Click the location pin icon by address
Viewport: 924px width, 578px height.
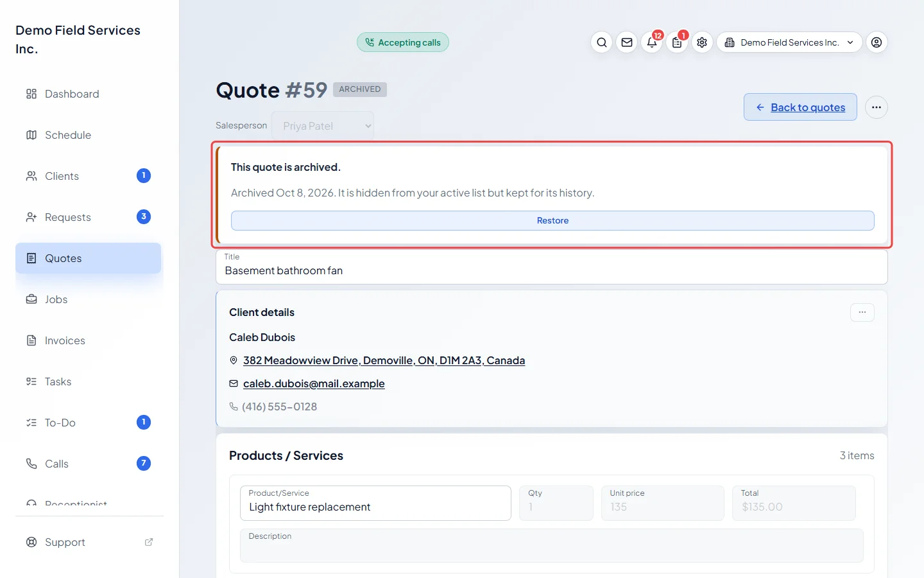[234, 361]
